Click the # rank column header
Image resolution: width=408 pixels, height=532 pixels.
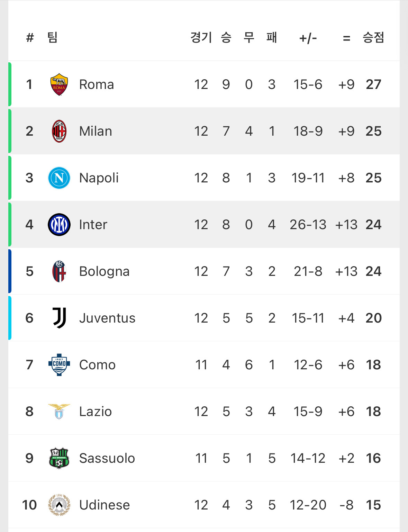click(x=30, y=37)
